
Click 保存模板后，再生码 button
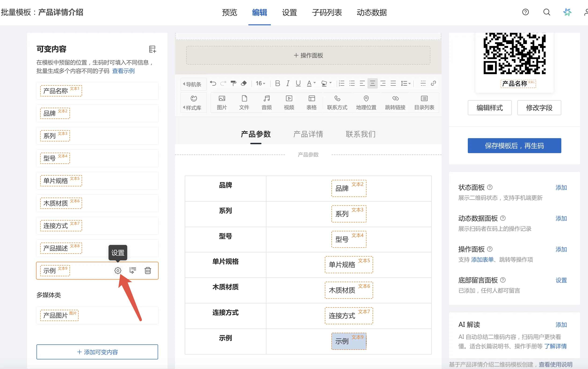pyautogui.click(x=514, y=146)
